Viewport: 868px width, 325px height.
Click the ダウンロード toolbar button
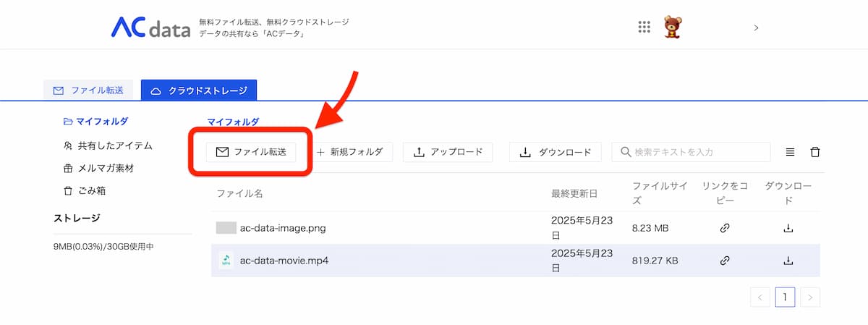coord(556,152)
